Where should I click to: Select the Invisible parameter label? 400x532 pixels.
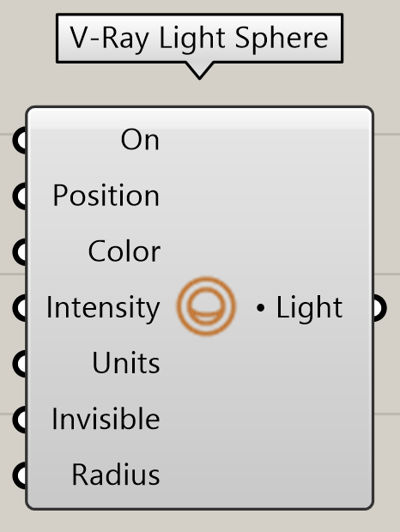point(106,420)
